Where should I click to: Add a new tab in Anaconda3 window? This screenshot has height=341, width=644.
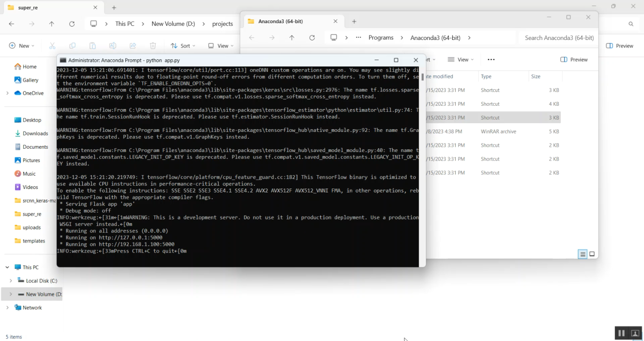tap(354, 21)
